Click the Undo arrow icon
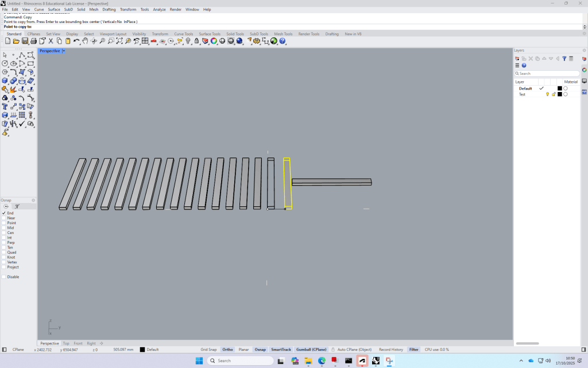Screen dimensions: 588x368 [x=76, y=41]
